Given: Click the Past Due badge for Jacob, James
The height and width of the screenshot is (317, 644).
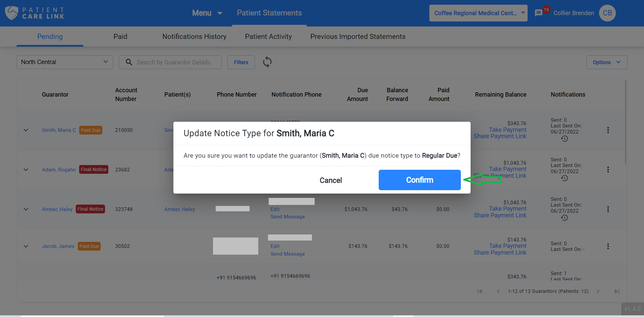Looking at the screenshot, I should 89,246.
